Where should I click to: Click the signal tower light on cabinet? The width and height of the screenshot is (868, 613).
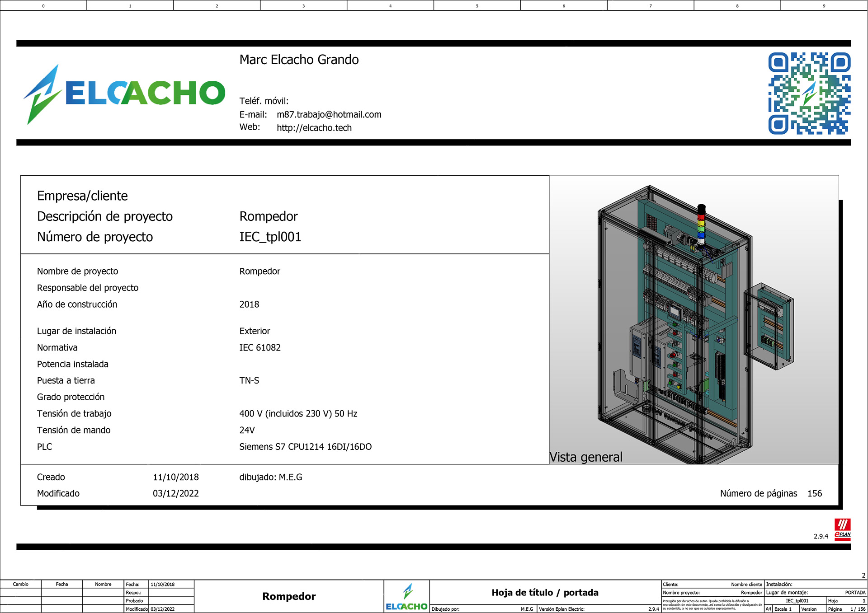[x=701, y=225]
